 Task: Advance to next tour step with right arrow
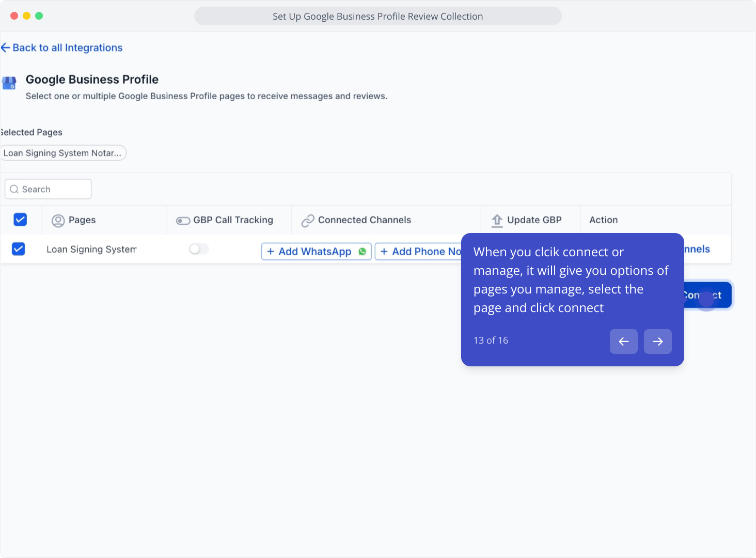point(658,342)
